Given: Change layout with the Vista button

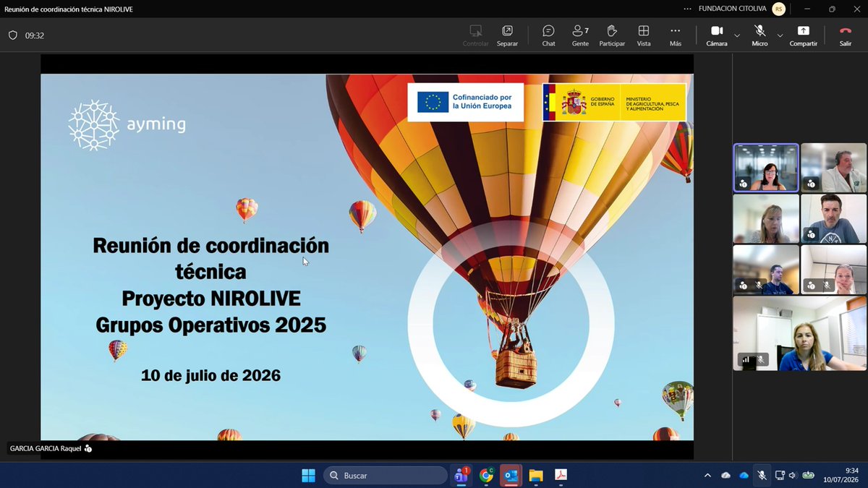Looking at the screenshot, I should [x=643, y=35].
